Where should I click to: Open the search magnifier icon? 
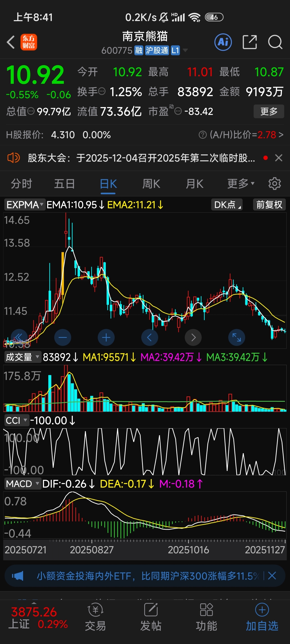click(x=275, y=42)
